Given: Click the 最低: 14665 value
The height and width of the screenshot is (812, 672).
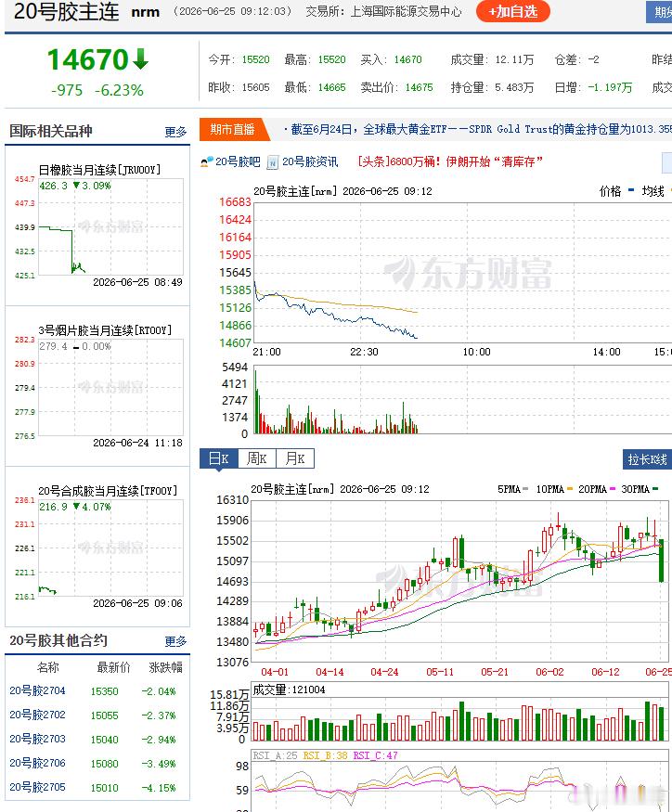Looking at the screenshot, I should click(331, 88).
